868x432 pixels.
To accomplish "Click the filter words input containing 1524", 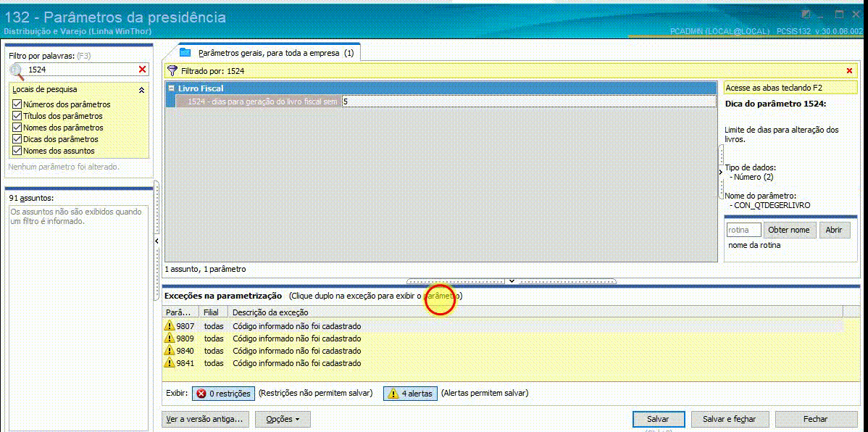I will [81, 70].
